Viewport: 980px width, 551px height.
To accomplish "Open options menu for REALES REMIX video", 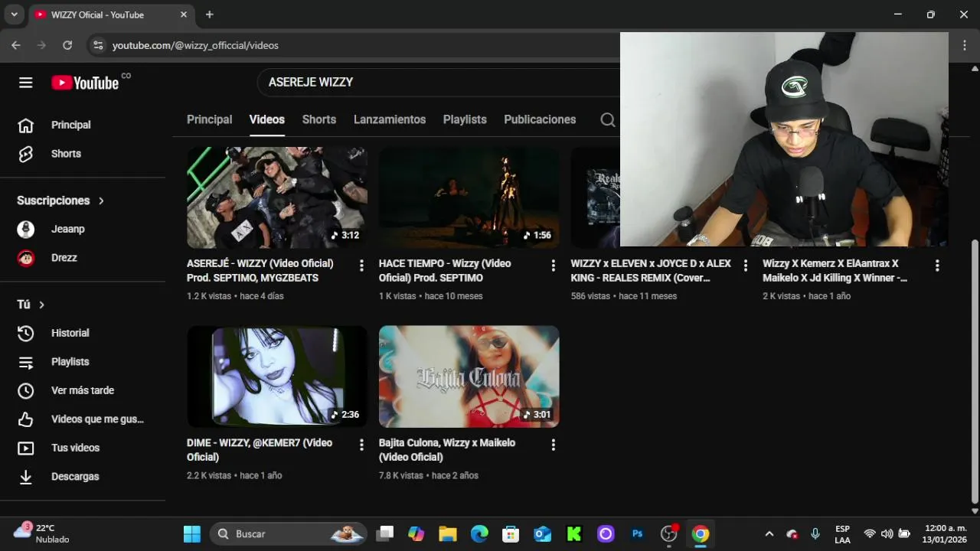I will pyautogui.click(x=745, y=266).
